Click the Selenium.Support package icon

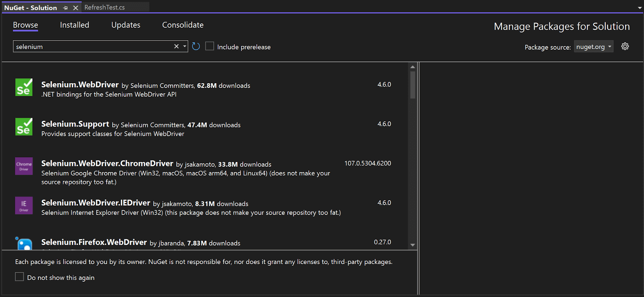[x=24, y=127]
